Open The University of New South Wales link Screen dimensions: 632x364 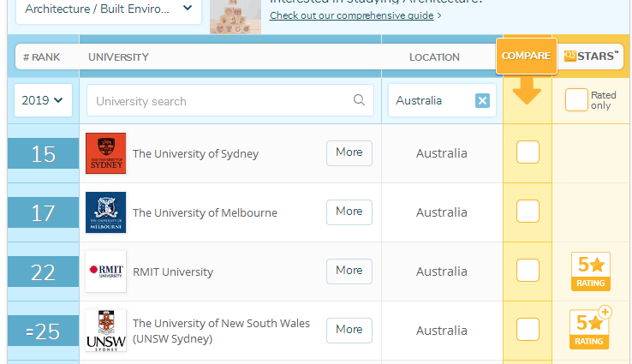221,331
